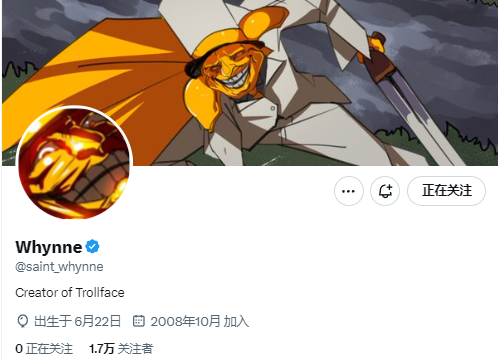The width and height of the screenshot is (498, 360).
Task: Click the @saint_whynne handle text
Action: click(59, 267)
